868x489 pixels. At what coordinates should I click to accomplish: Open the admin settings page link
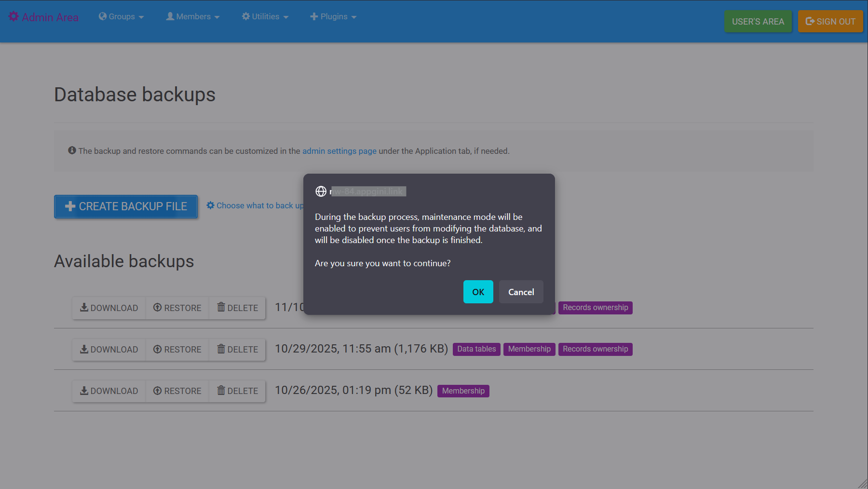(x=339, y=151)
